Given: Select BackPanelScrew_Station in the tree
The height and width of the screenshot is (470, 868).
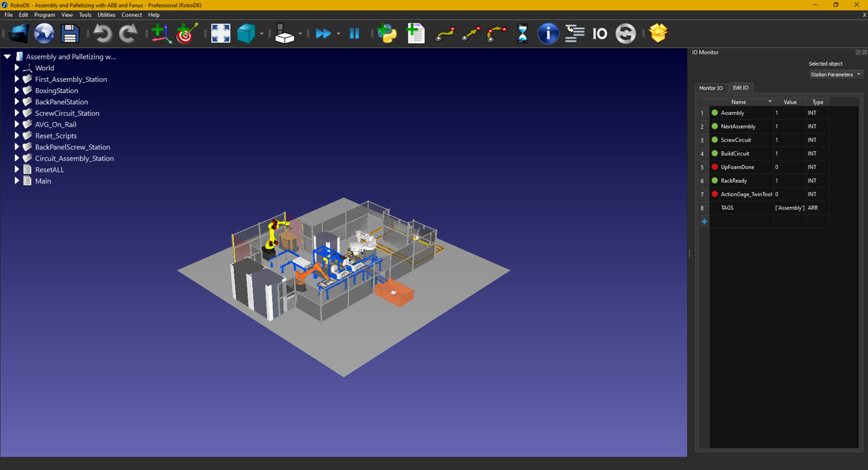Looking at the screenshot, I should (73, 147).
